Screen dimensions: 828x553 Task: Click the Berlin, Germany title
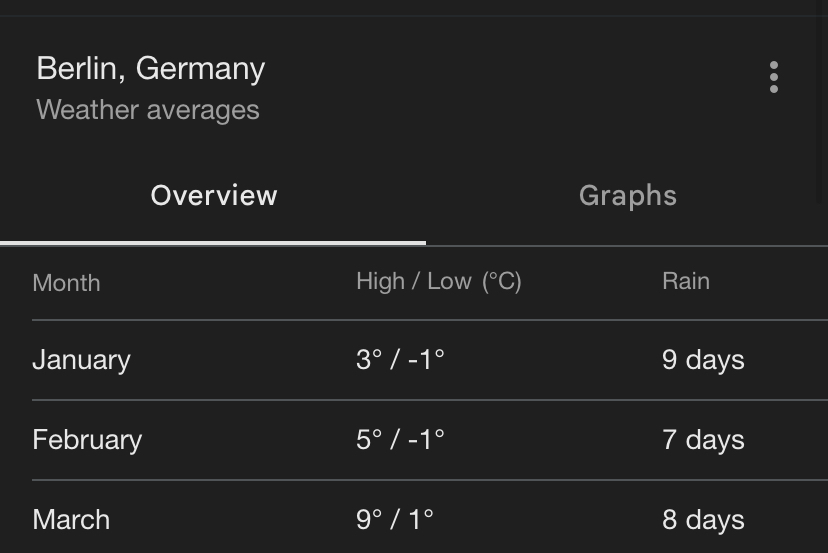tap(151, 69)
